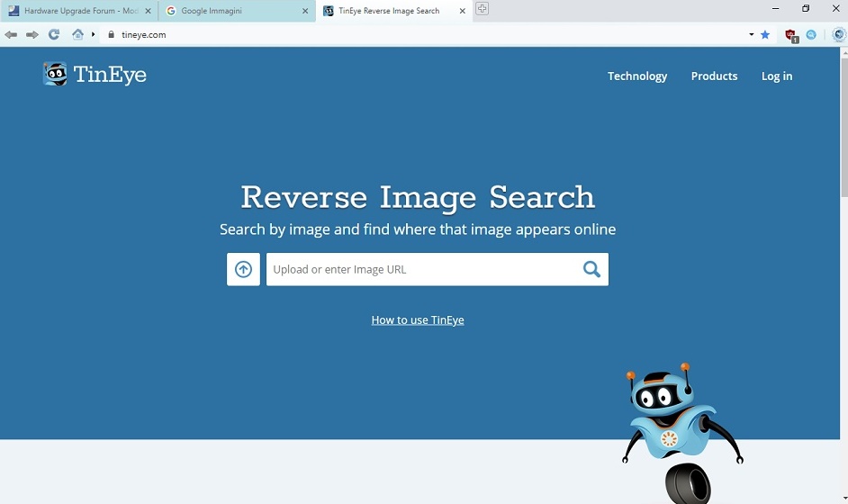Go forward with the browser forward arrow

click(32, 34)
